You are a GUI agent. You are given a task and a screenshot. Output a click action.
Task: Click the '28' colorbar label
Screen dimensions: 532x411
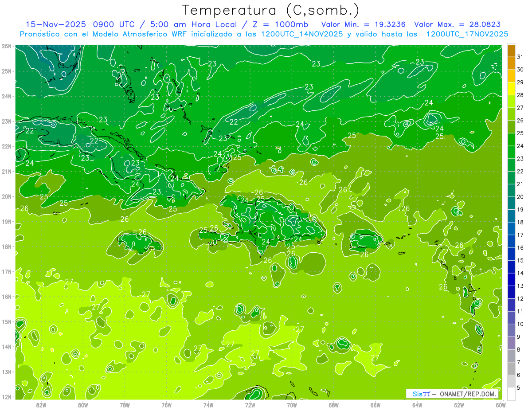pyautogui.click(x=520, y=95)
